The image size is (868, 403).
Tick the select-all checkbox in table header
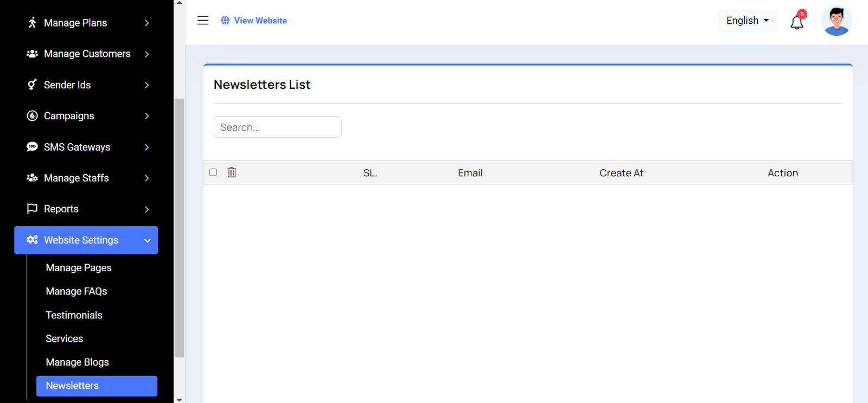pos(213,172)
